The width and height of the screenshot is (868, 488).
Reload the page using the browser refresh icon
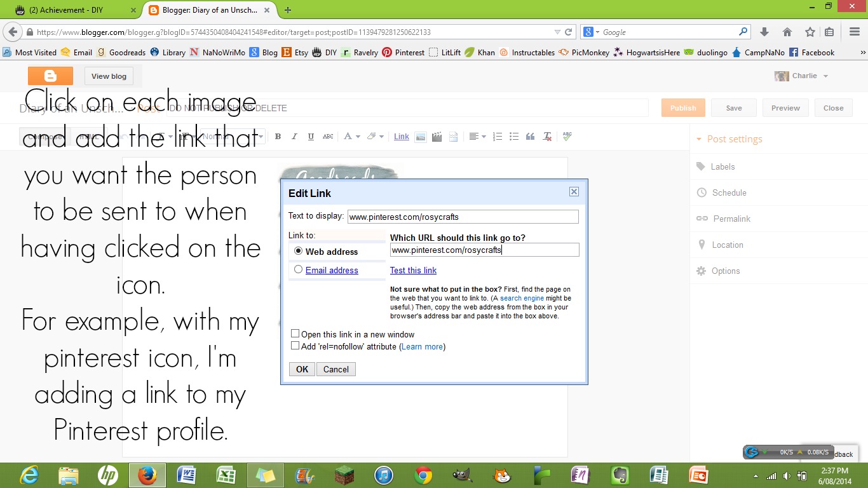click(569, 32)
